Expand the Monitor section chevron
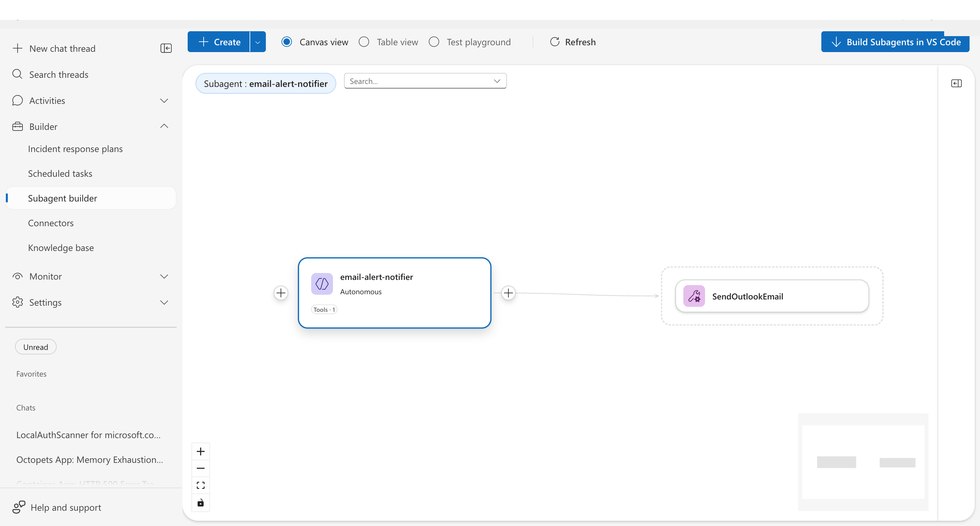980x526 pixels. tap(164, 276)
